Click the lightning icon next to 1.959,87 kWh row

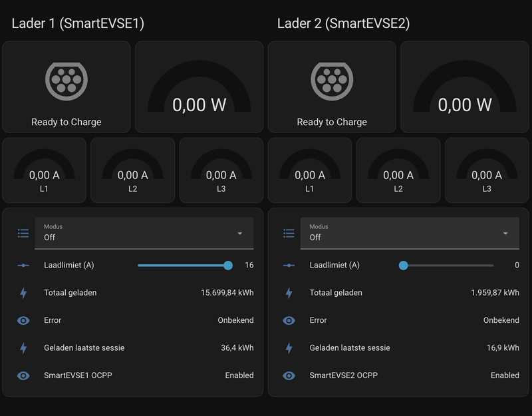pos(289,293)
